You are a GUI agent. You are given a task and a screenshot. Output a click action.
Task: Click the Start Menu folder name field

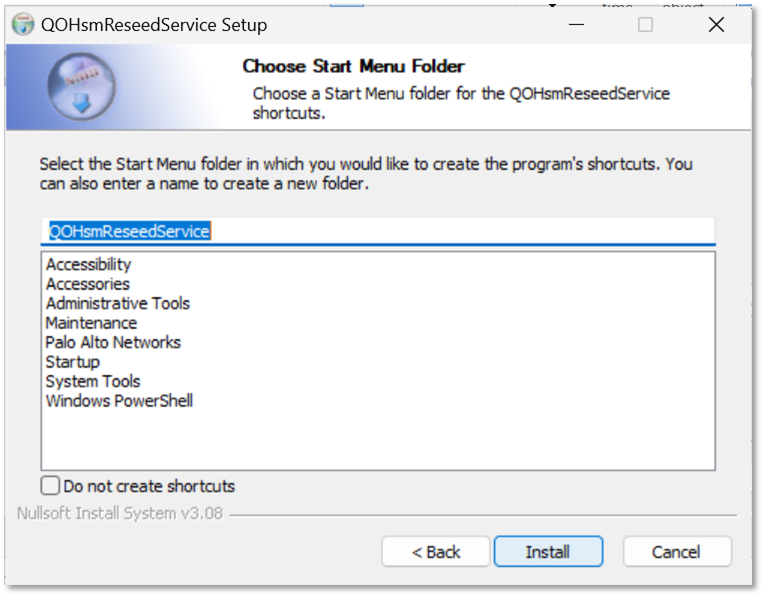[x=378, y=231]
